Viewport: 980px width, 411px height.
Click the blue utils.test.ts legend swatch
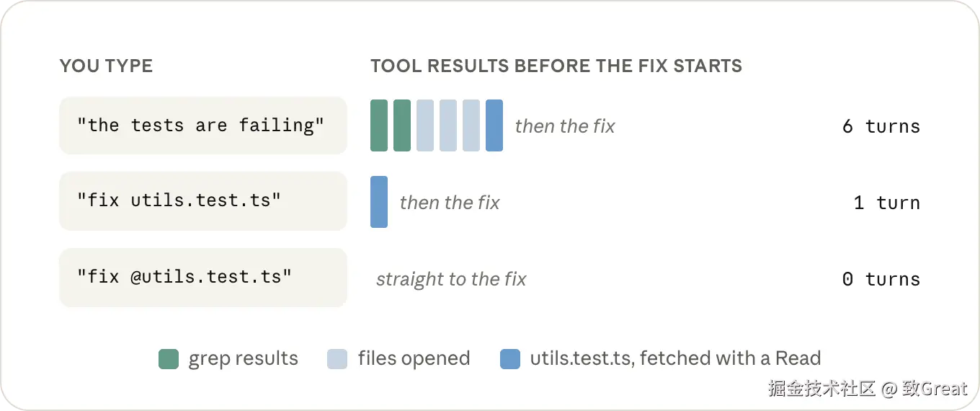point(510,358)
